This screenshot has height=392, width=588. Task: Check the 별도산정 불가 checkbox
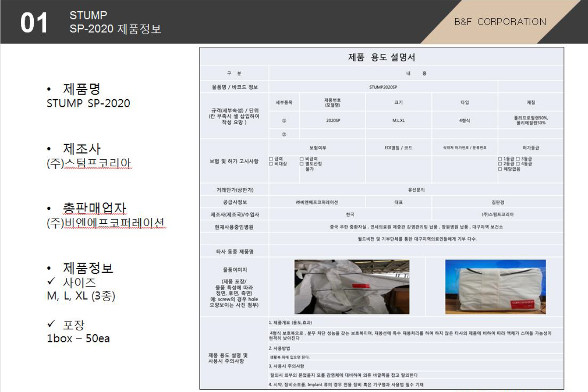301,164
